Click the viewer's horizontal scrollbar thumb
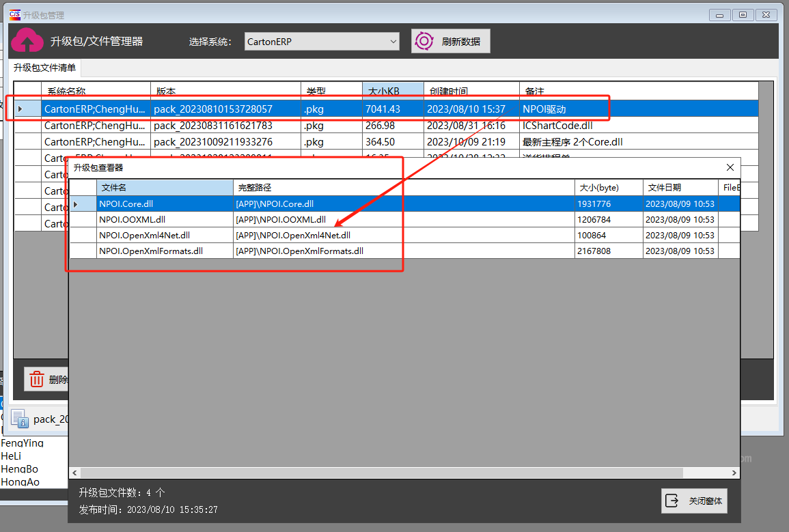The image size is (789, 532). click(381, 473)
